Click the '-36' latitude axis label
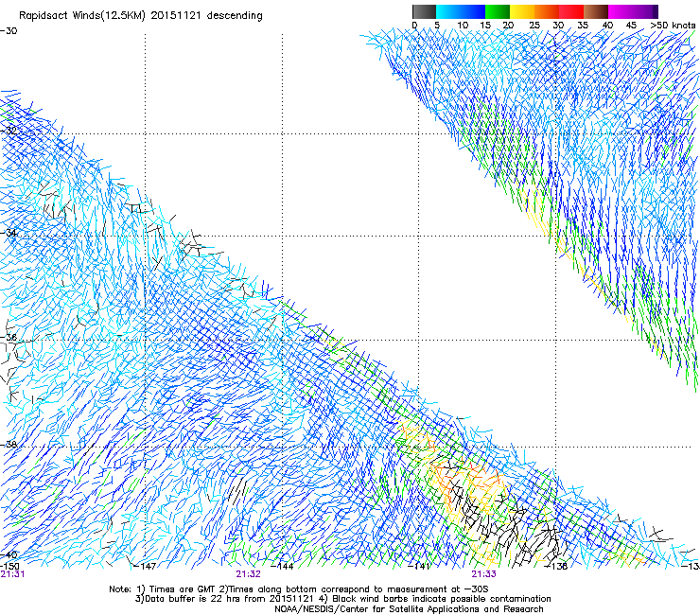The width and height of the screenshot is (700, 615). (x=9, y=337)
